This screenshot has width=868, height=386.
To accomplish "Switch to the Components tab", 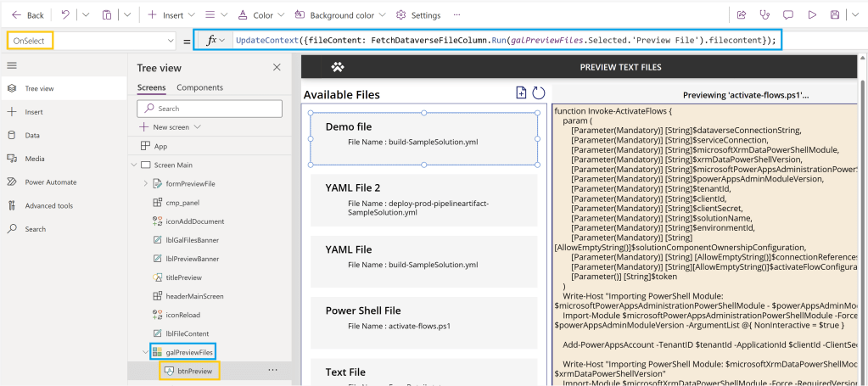I will 199,87.
